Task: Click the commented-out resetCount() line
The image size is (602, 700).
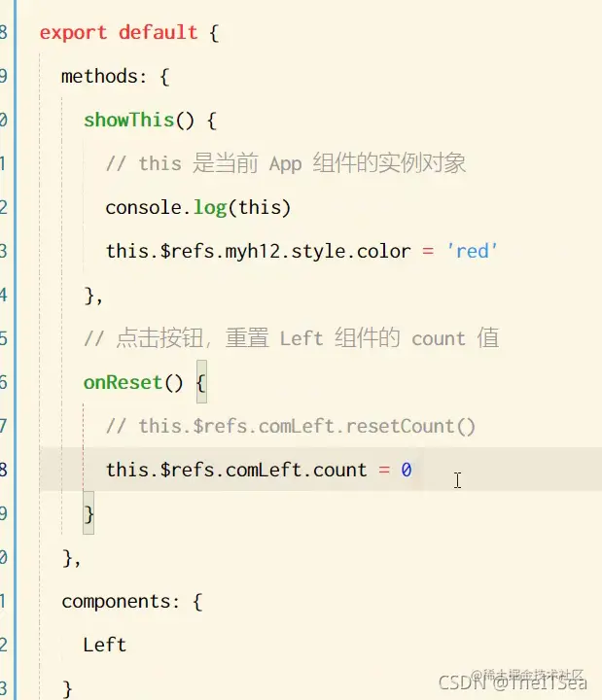Action: pyautogui.click(x=291, y=427)
